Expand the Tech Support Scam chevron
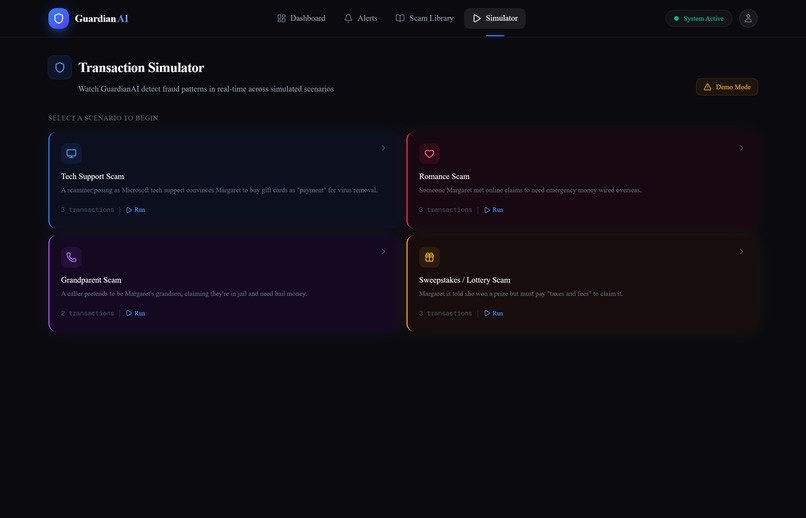The height and width of the screenshot is (518, 806). pyautogui.click(x=383, y=148)
